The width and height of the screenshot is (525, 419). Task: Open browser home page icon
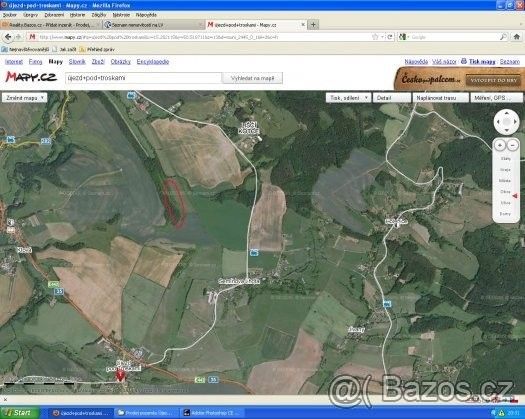(517, 37)
